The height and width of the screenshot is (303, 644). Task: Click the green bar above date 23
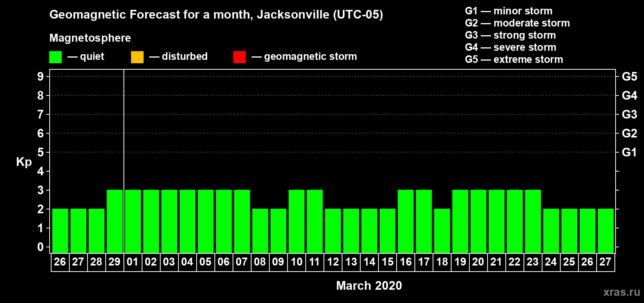pyautogui.click(x=533, y=221)
